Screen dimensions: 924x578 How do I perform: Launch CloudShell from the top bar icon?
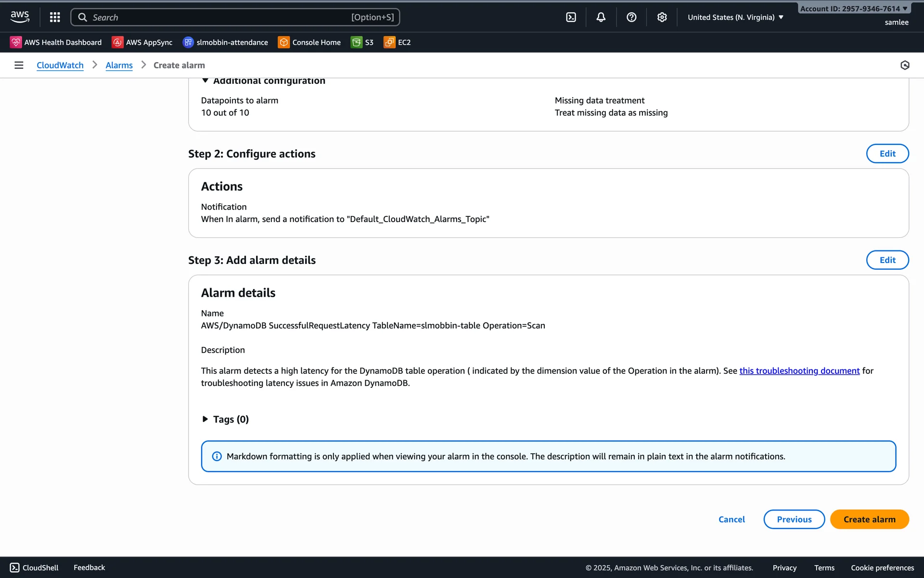point(571,17)
